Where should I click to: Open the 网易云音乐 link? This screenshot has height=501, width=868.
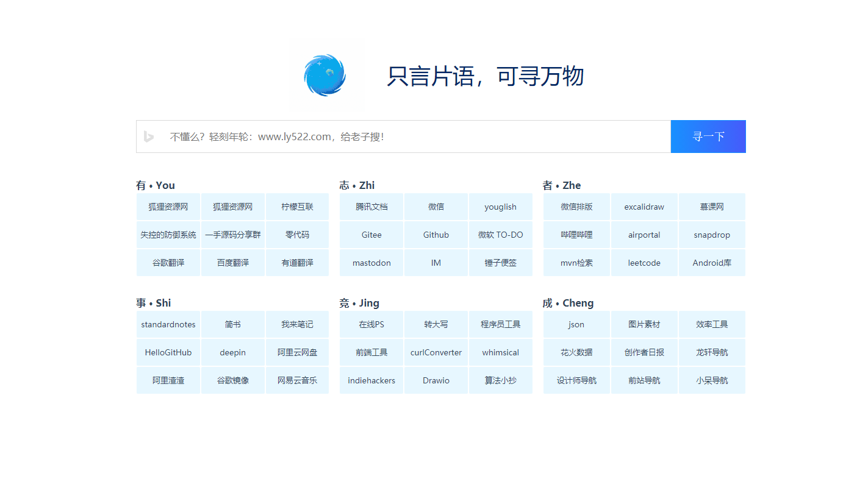[x=297, y=380]
